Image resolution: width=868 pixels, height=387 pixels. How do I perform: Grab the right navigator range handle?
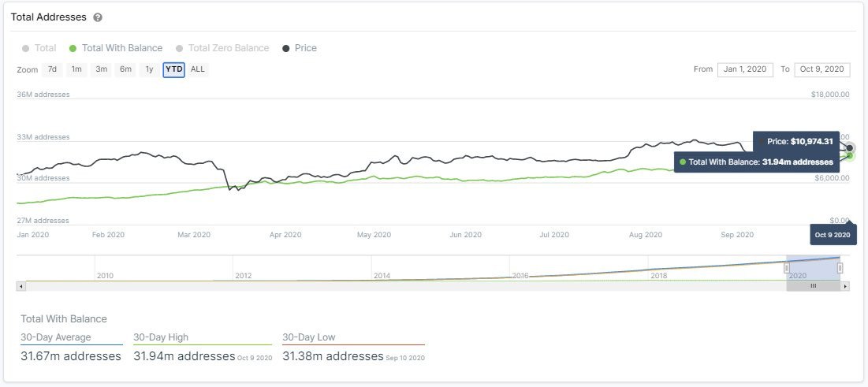840,268
